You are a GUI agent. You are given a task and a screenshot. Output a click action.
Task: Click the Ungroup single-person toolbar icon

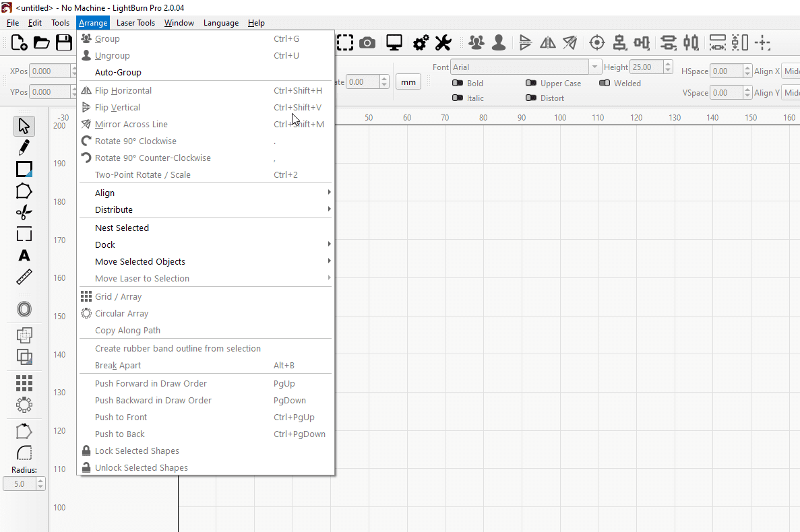click(499, 43)
